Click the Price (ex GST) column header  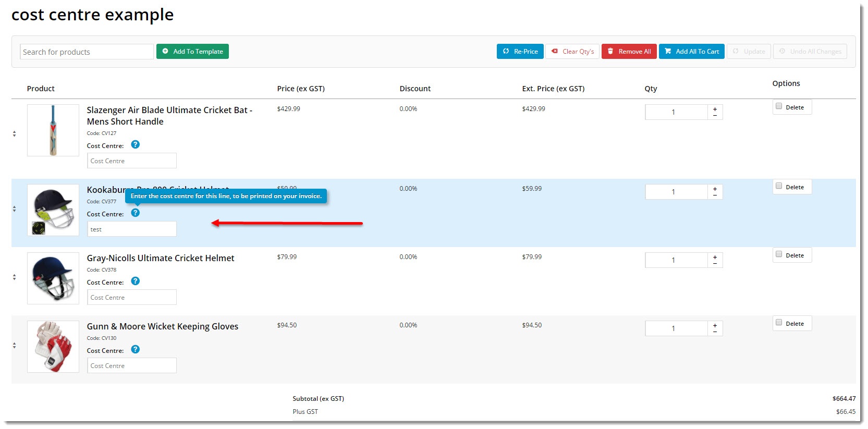301,89
